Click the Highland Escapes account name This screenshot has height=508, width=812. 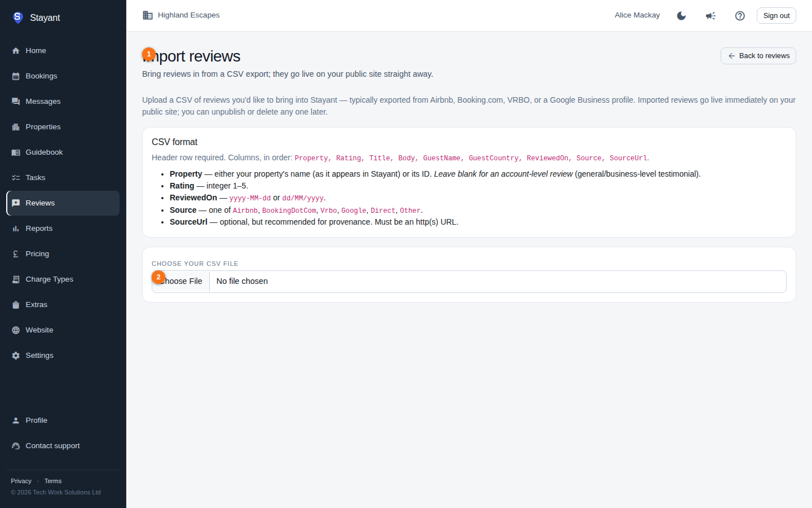[x=188, y=15]
